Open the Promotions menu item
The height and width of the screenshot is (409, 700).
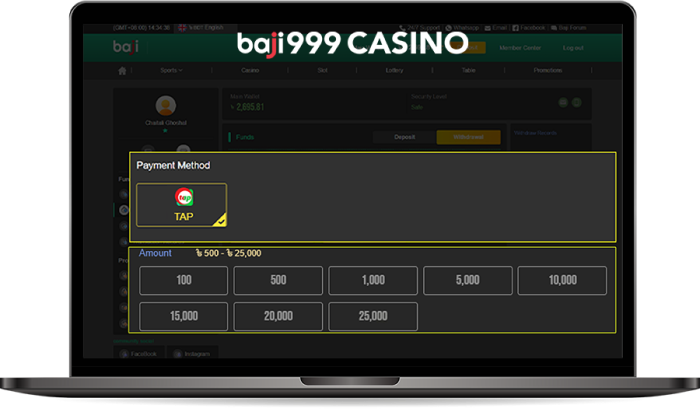click(x=548, y=71)
